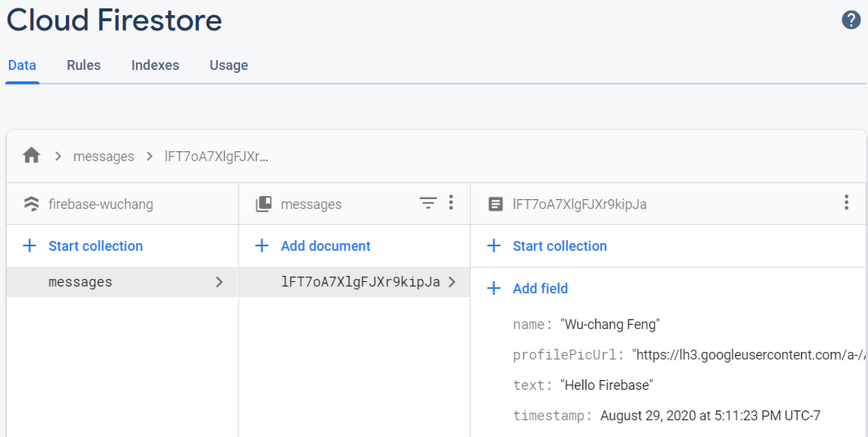Click the filter icon in messages column

[428, 203]
